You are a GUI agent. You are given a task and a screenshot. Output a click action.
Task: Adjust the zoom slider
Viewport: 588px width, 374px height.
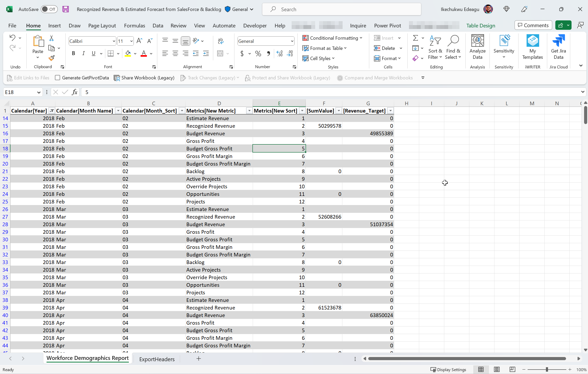click(547, 369)
